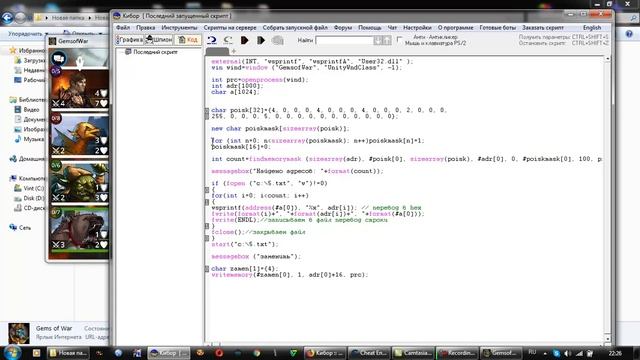The width and height of the screenshot is (640, 360).
Task: Open Новая папка taskbar button
Action: tap(67, 353)
